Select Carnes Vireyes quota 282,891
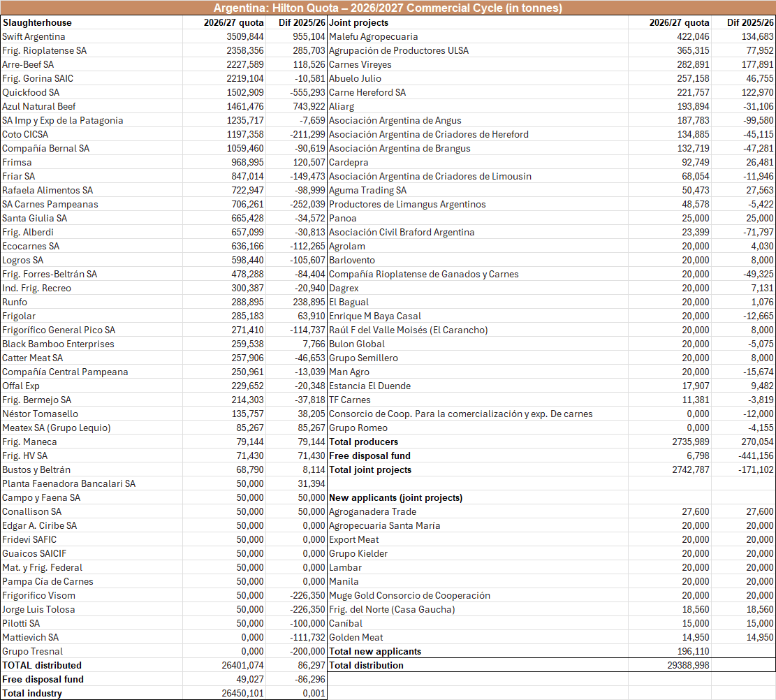Screen dimensions: 776x700 coord(670,64)
